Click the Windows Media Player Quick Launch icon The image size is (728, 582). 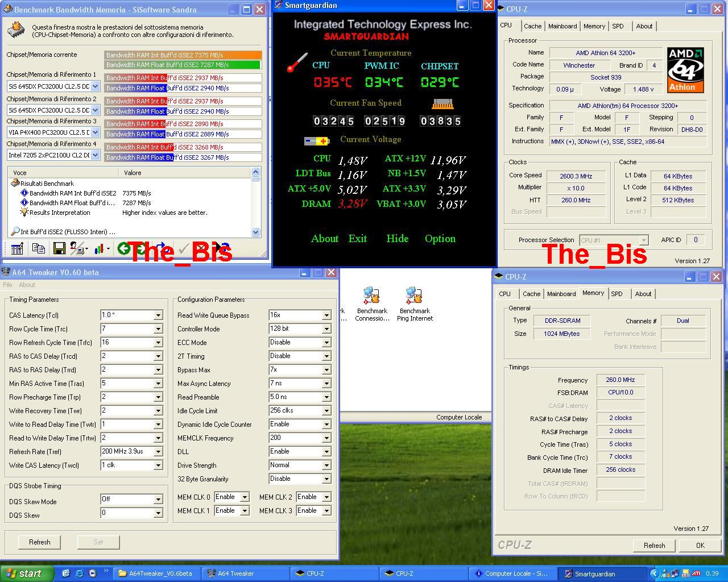click(92, 573)
